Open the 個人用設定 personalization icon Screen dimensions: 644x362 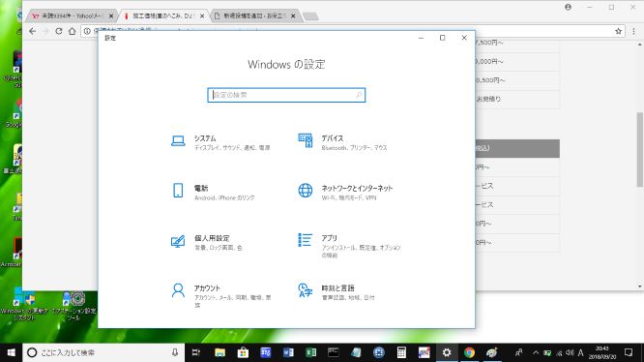pos(178,241)
